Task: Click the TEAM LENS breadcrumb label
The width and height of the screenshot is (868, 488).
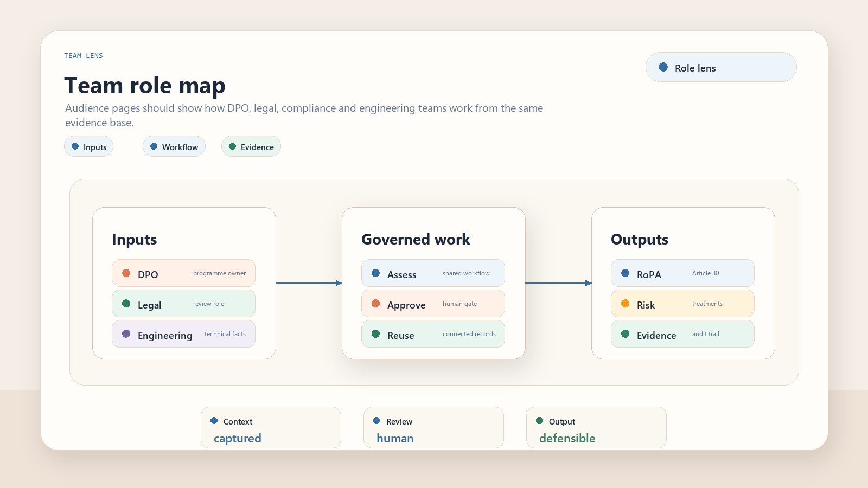Action: [x=84, y=56]
